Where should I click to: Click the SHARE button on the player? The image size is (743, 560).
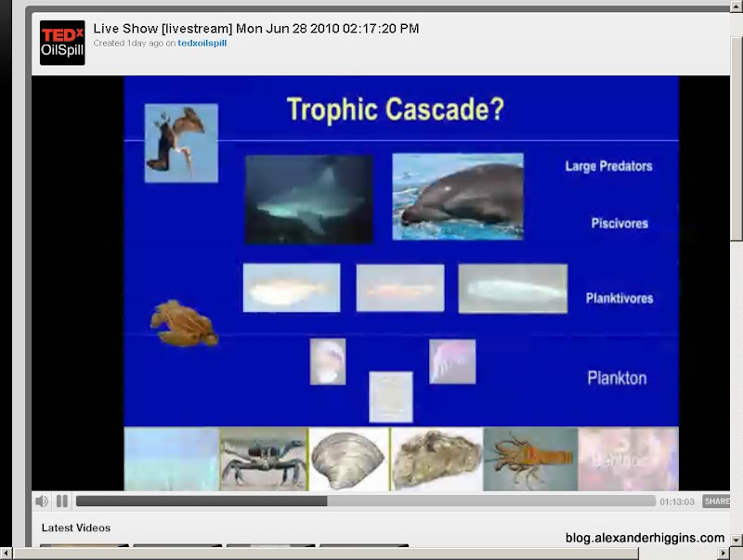tap(716, 501)
